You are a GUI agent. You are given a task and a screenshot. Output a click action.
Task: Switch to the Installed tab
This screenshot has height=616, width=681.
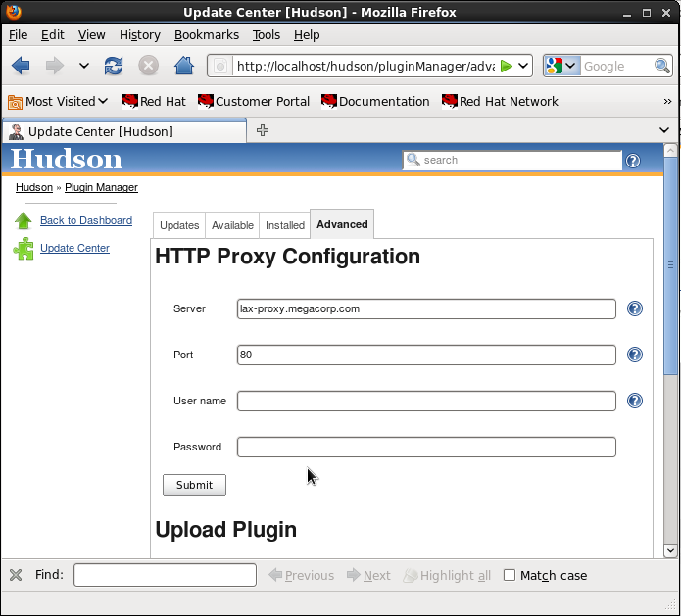[285, 225]
